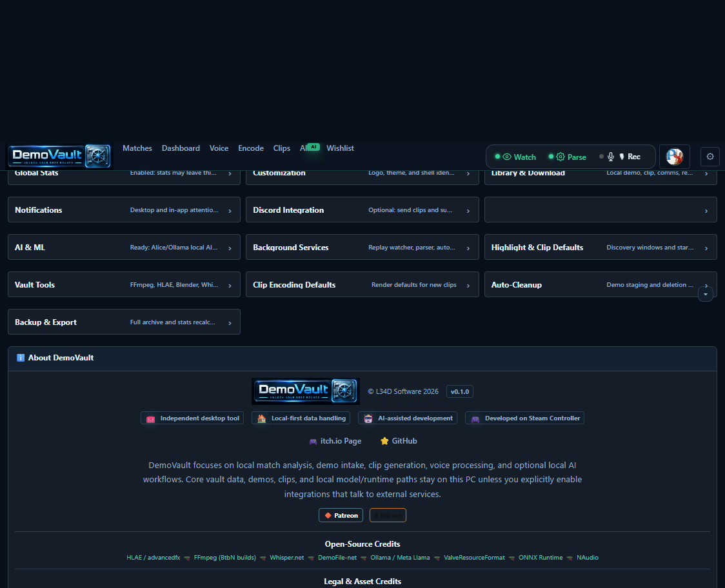This screenshot has width=725, height=588.
Task: Open the Ollama / Meta Llama credit link
Action: (400, 558)
